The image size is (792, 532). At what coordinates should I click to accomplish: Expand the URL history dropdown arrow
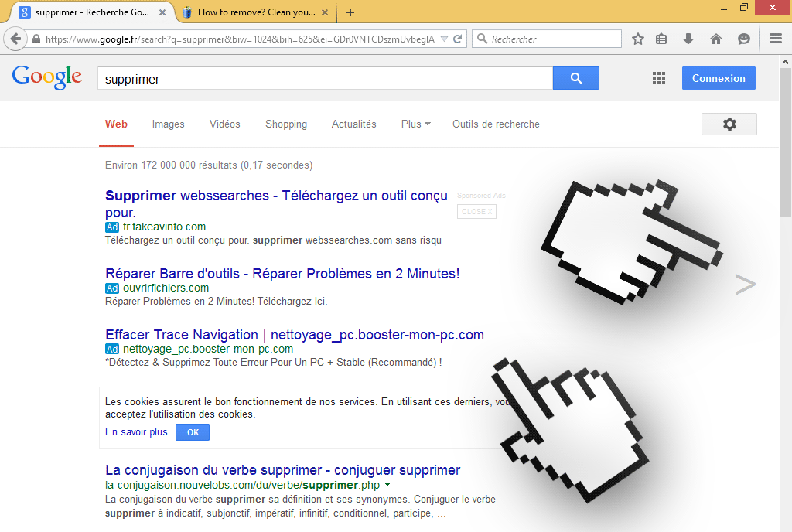click(444, 39)
